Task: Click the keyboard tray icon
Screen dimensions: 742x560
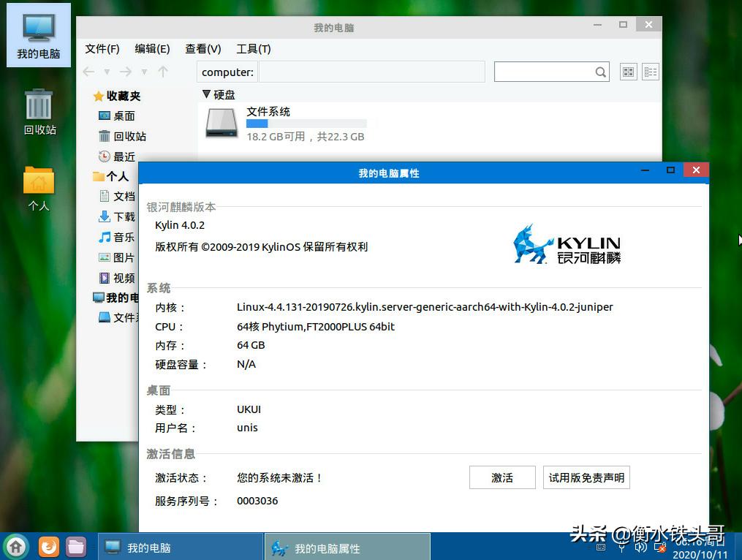Action: pos(601,548)
